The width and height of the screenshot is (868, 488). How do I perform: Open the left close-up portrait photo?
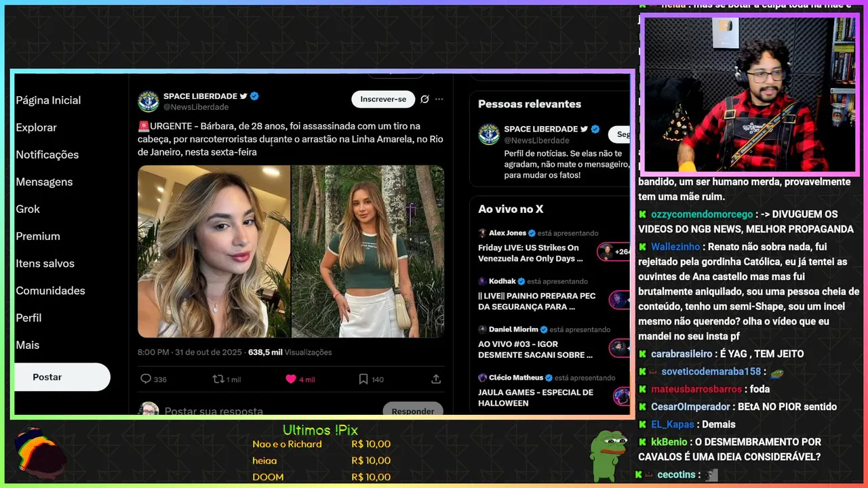click(x=214, y=251)
